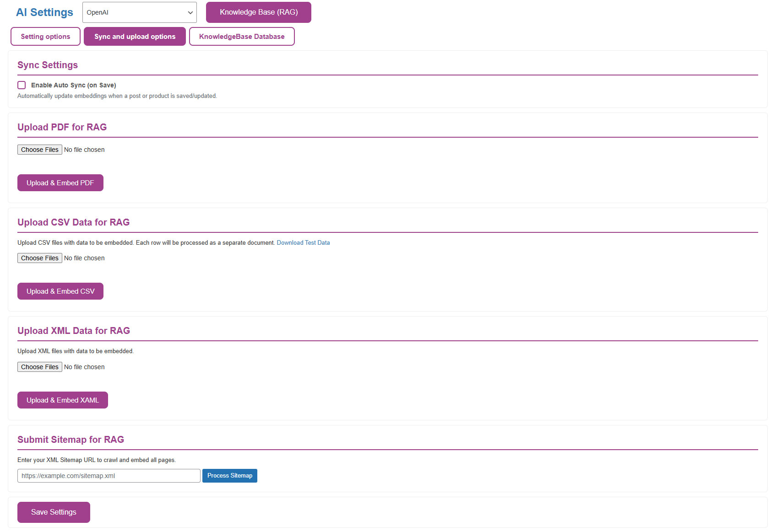Screen dimensions: 782x532
Task: Click the Process Sitemap button
Action: tap(229, 476)
